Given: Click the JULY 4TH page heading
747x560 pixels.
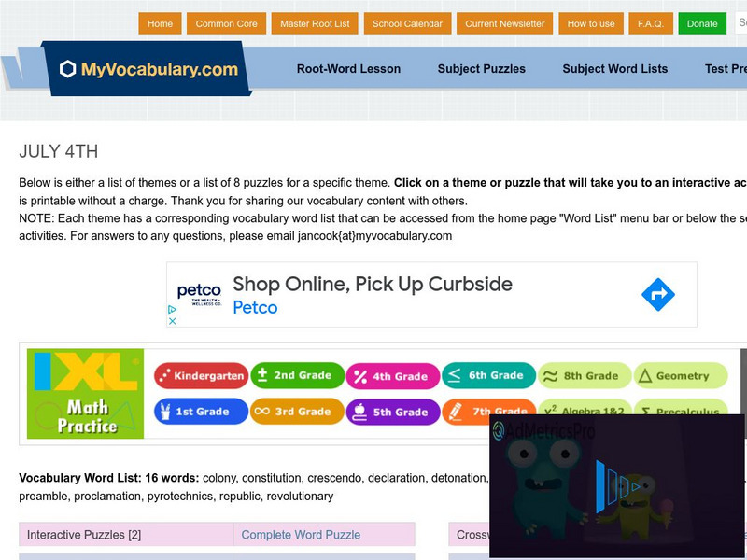Looking at the screenshot, I should 59,151.
